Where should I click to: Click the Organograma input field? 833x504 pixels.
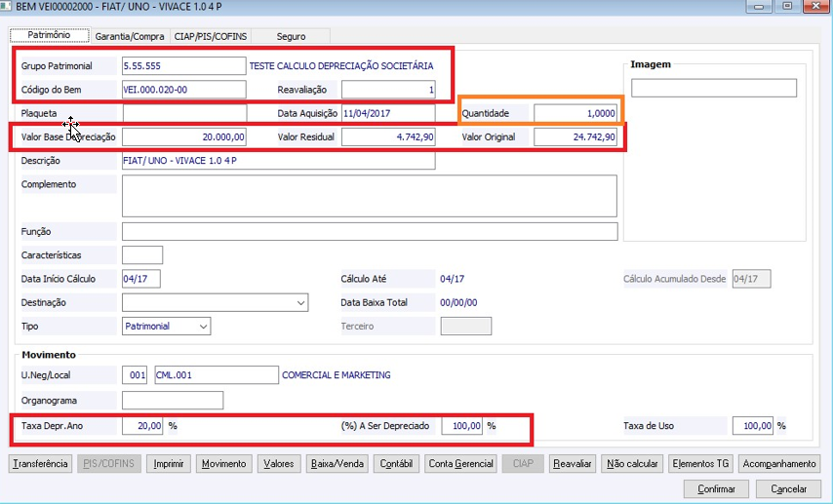(173, 401)
